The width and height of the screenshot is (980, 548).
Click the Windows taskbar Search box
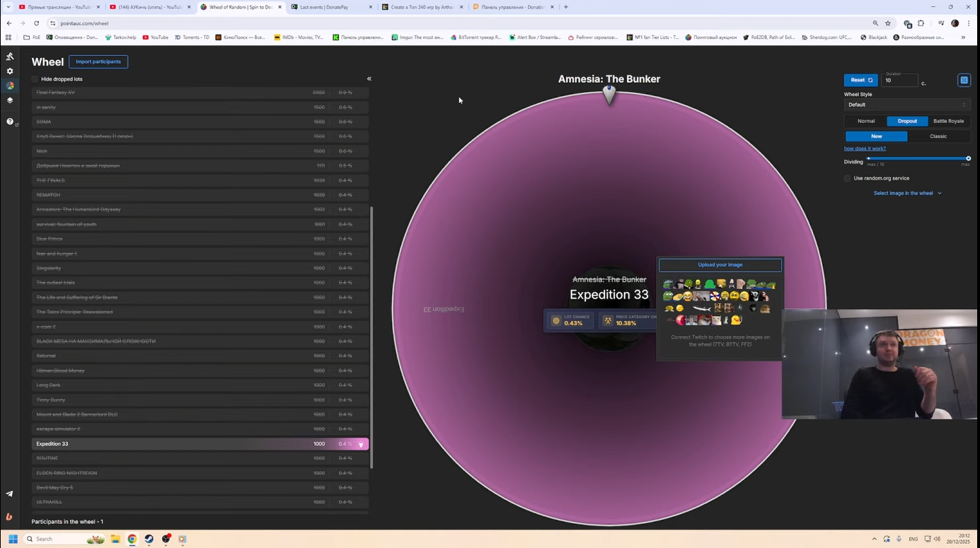(x=64, y=539)
